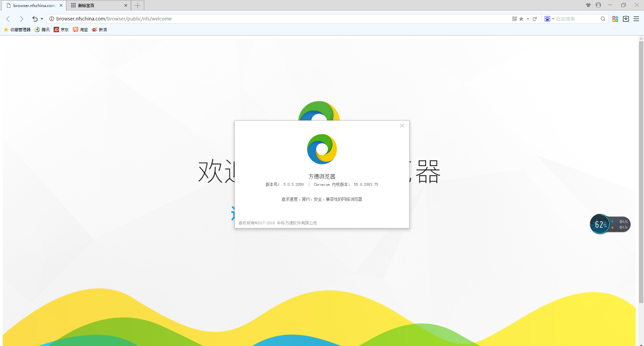Expand the dropdown next to the undo icon
644x346 pixels.
42,19
